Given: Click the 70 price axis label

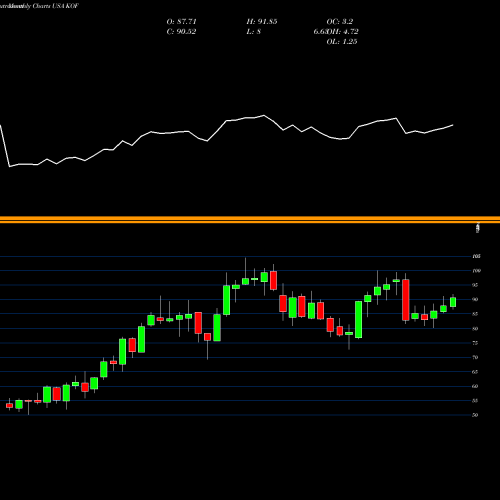Looking at the screenshot, I should 475,357.
